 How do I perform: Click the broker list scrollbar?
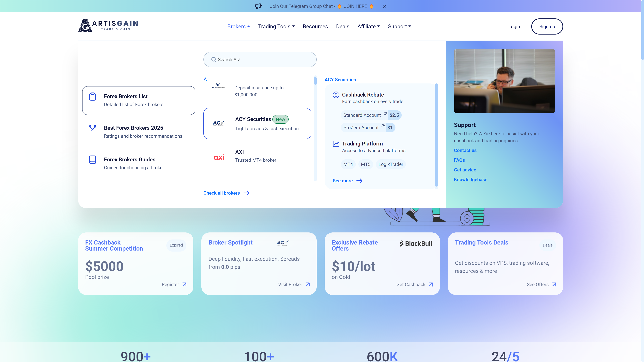pyautogui.click(x=315, y=81)
